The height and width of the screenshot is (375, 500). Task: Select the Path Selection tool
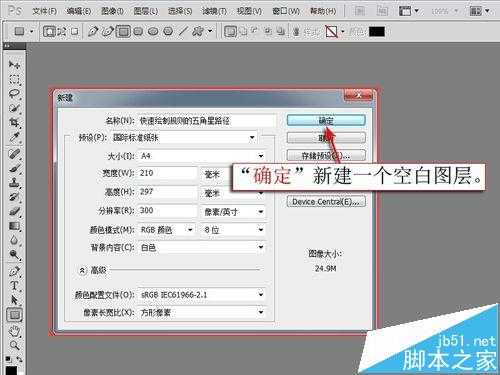14,300
